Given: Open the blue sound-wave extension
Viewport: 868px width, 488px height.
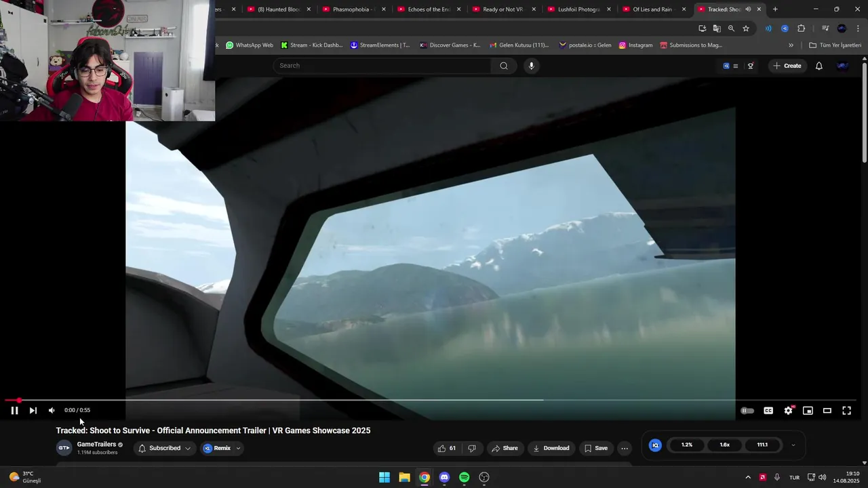Looking at the screenshot, I should (768, 28).
